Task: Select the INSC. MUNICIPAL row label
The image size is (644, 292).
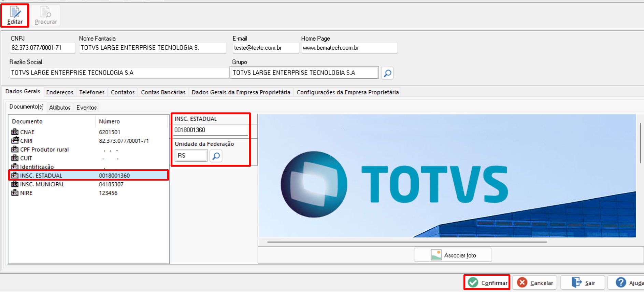Action: point(42,184)
